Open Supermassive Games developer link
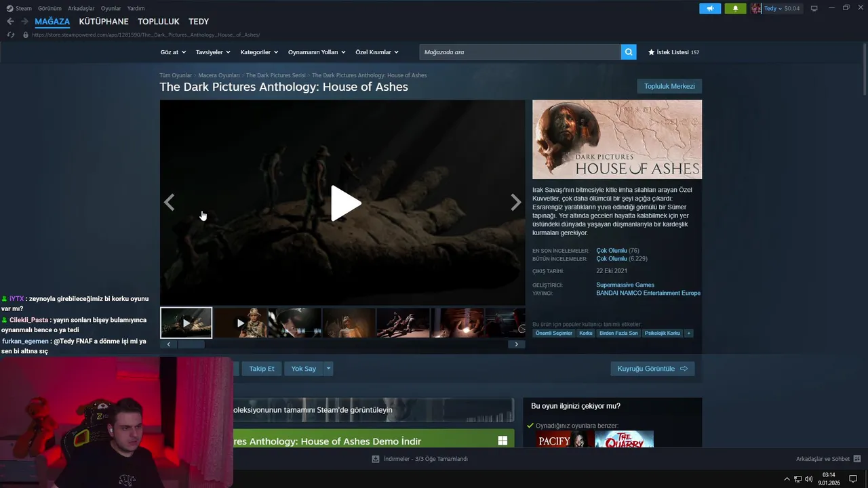The height and width of the screenshot is (488, 868). click(625, 285)
